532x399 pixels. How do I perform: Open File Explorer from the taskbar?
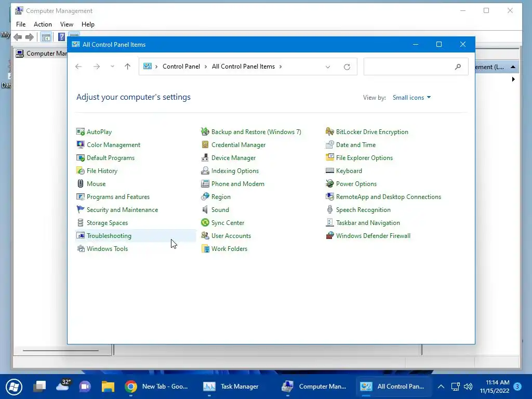point(108,387)
